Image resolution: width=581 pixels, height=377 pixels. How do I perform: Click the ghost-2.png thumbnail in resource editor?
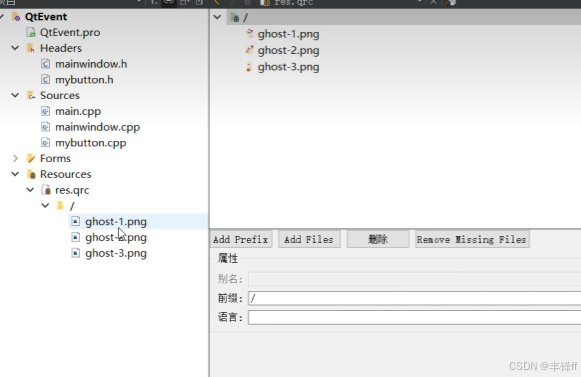(250, 50)
